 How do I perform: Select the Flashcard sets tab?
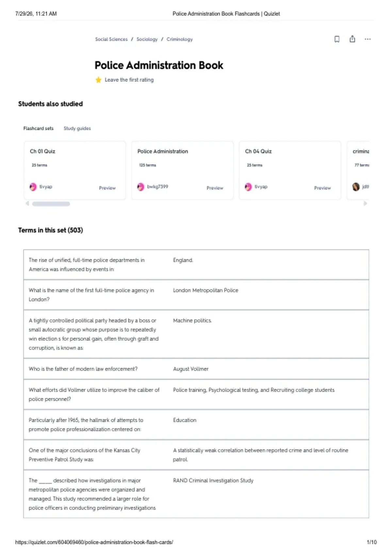pos(38,129)
